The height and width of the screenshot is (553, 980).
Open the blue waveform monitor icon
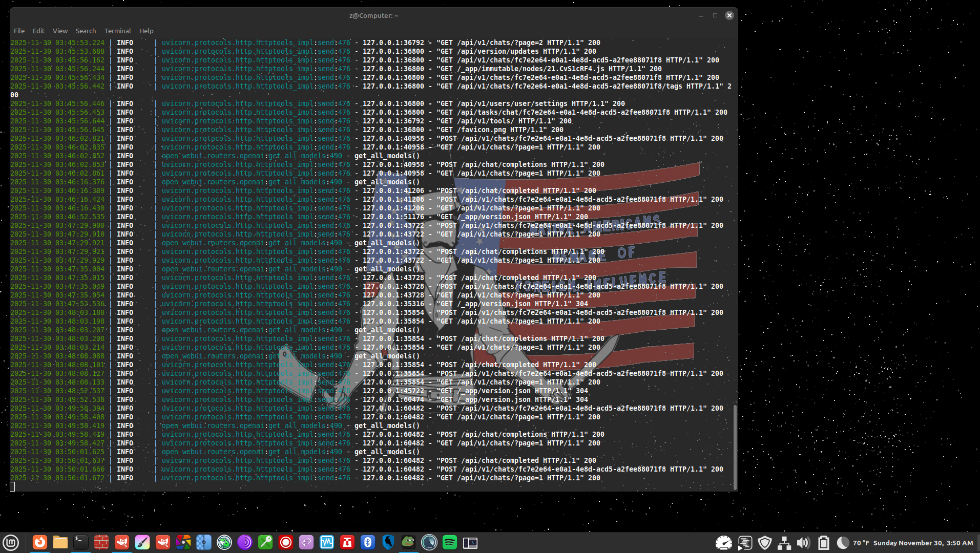(x=327, y=542)
